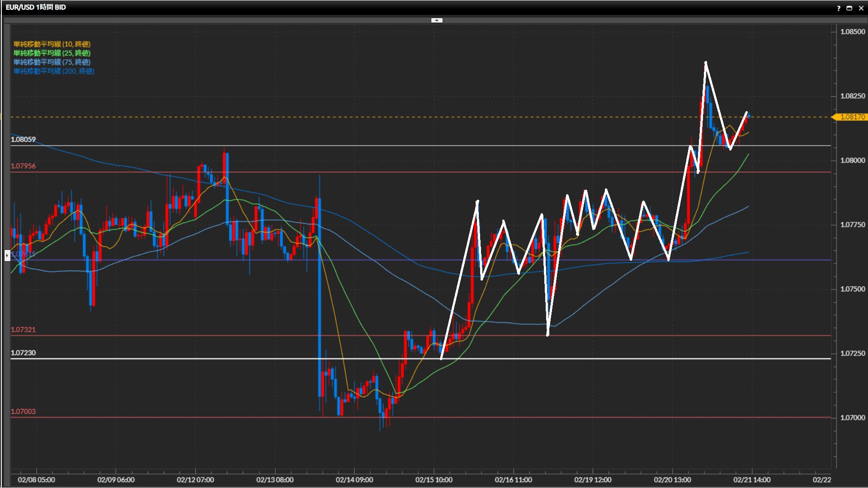Click the 1.07003 red line label
This screenshot has width=868, height=488.
point(24,412)
